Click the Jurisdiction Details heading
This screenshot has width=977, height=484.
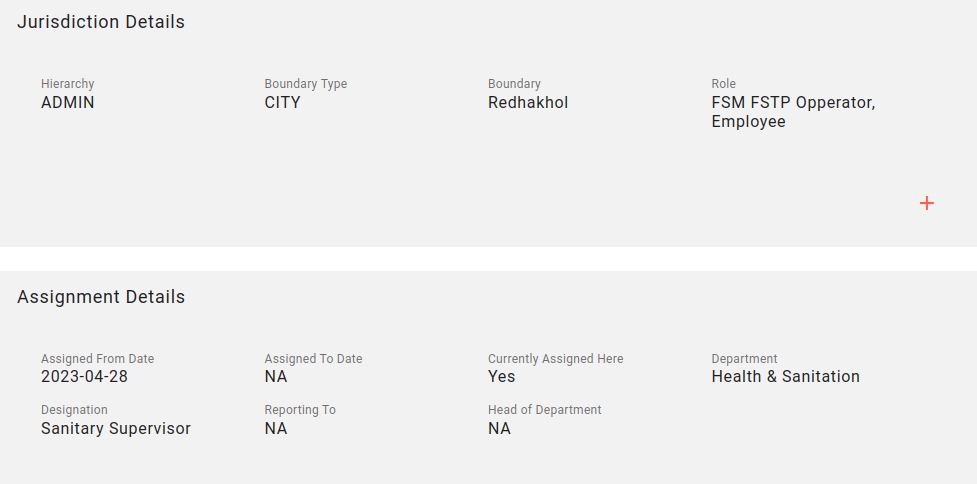[101, 22]
